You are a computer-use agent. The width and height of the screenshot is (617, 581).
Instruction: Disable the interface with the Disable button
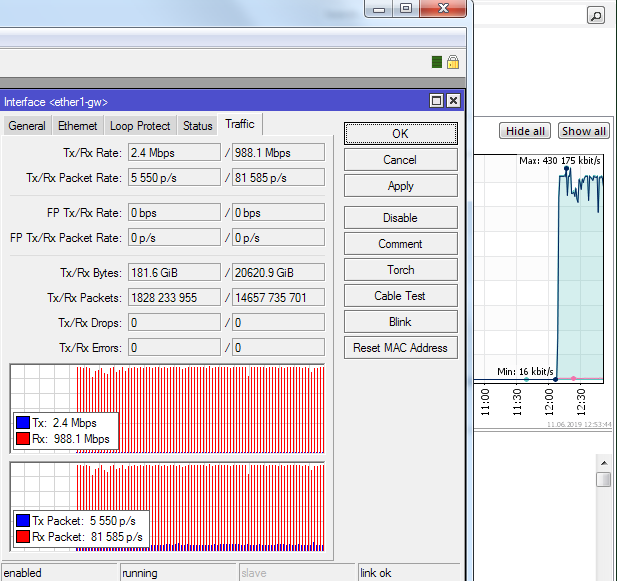(x=401, y=218)
